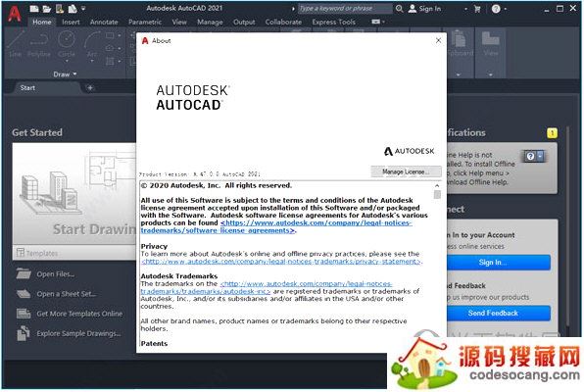Viewport: 584px width, 392px height.
Task: Click the Send Feedback button
Action: [x=498, y=313]
